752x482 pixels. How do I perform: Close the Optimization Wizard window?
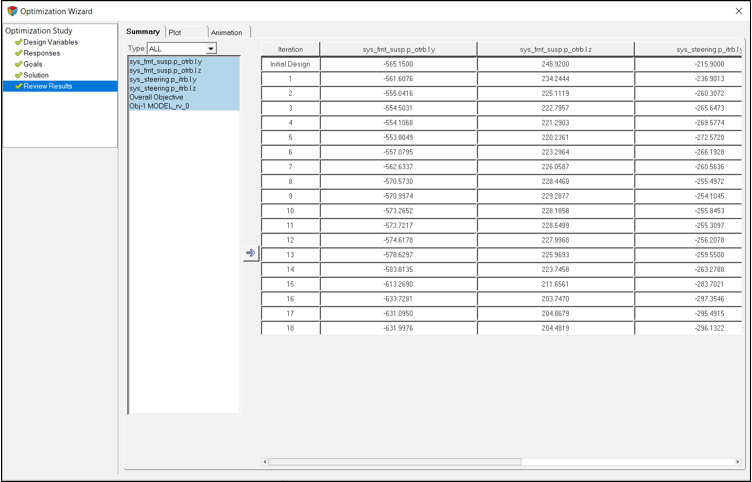735,11
